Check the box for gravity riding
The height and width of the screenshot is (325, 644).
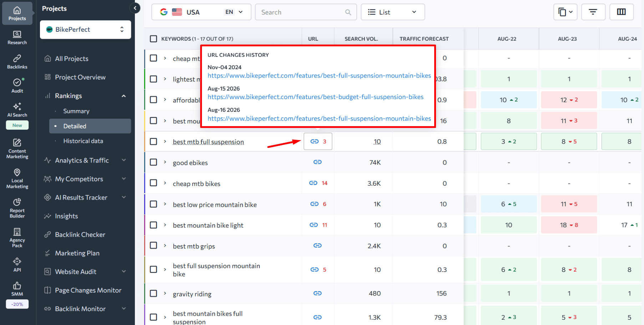153,293
